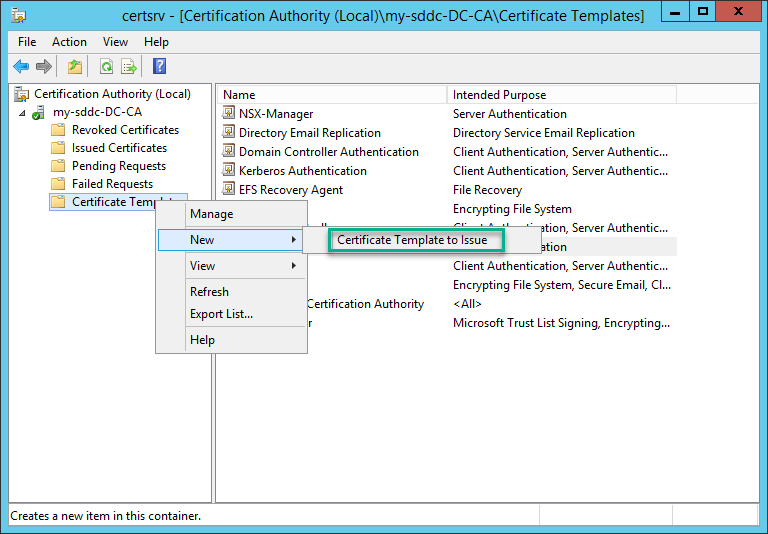Click the Revoked Certificates folder icon
Screen dimensions: 768x534
click(x=58, y=130)
